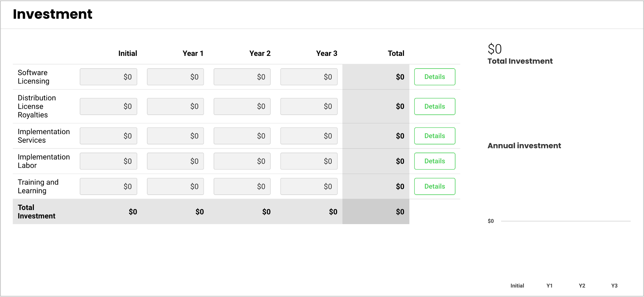Screen dimensions: 644x297
Task: Select Software Licensing Year 2 field
Action: tap(242, 77)
